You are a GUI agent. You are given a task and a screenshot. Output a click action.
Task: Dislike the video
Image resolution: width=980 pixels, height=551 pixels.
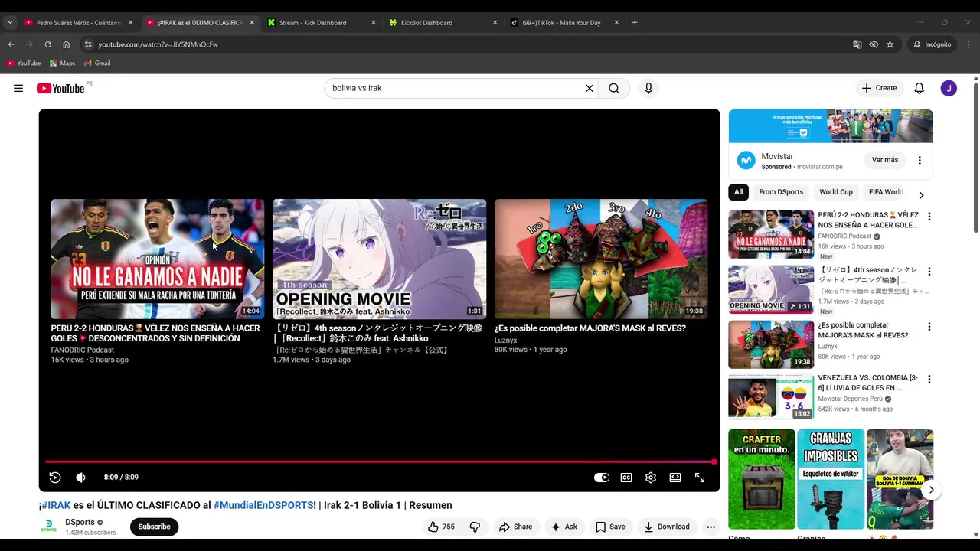click(x=475, y=527)
